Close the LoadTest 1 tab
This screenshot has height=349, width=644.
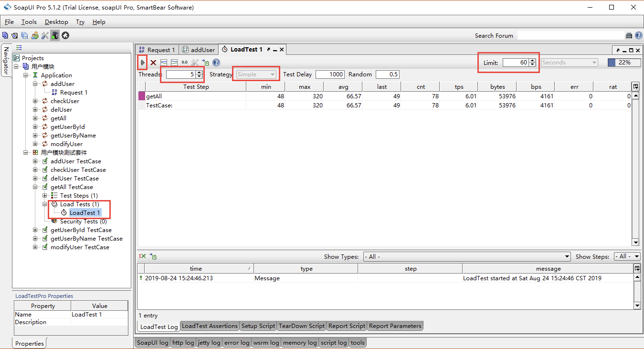coord(282,50)
